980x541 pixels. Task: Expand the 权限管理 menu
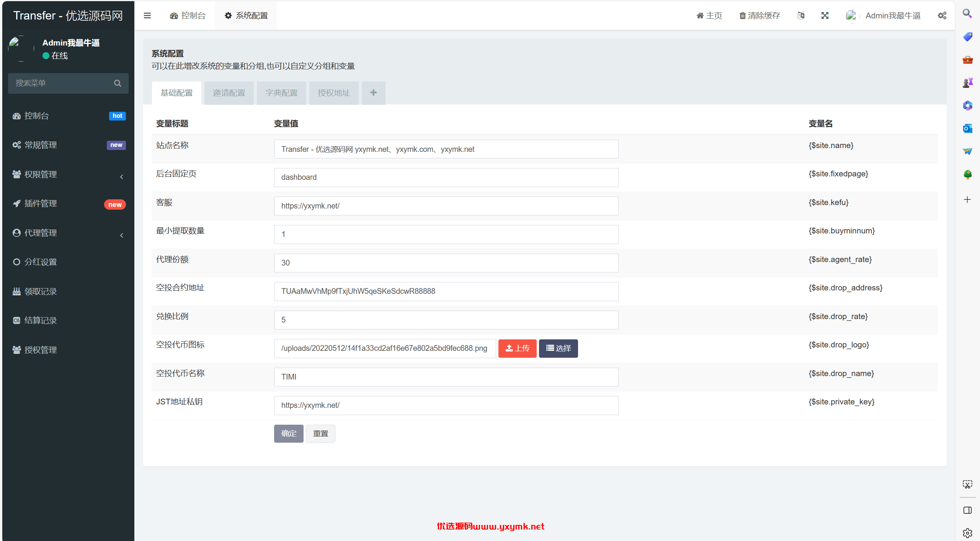point(69,174)
